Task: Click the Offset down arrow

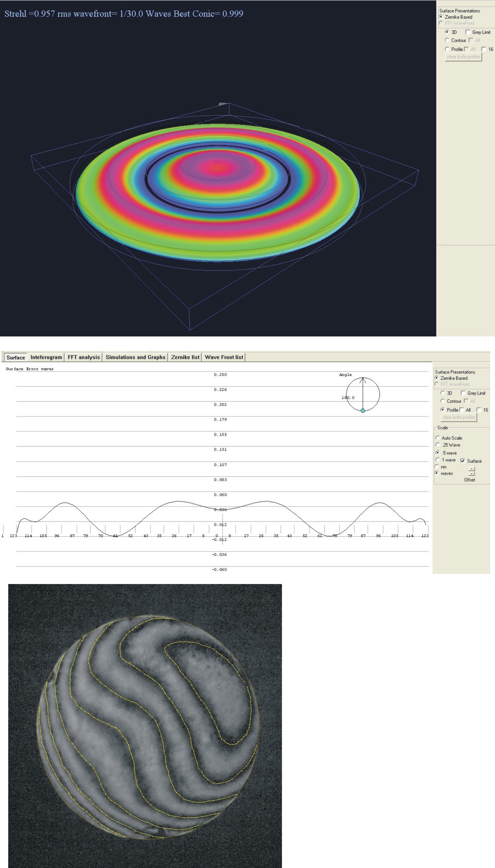Action: point(472,474)
